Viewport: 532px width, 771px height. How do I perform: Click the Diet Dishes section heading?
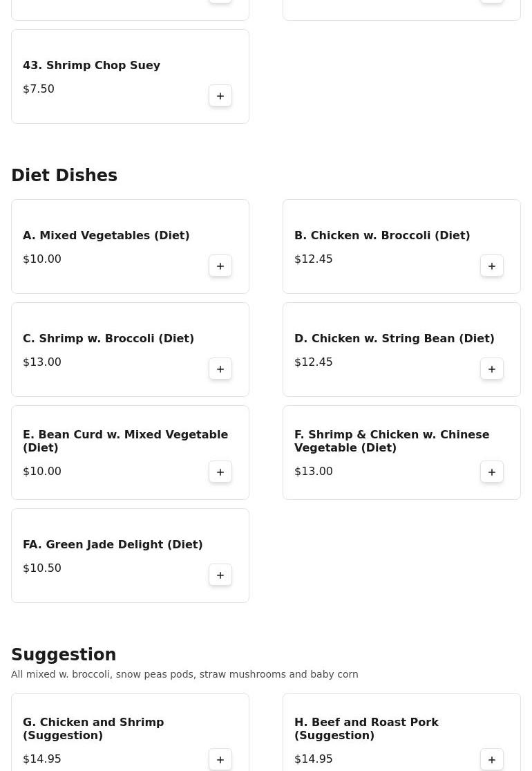[x=64, y=176]
